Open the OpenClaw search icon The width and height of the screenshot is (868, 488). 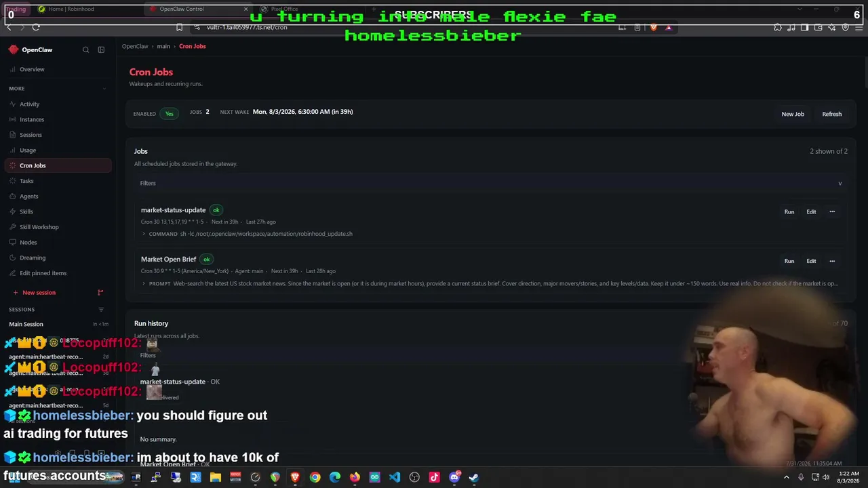[x=85, y=49]
